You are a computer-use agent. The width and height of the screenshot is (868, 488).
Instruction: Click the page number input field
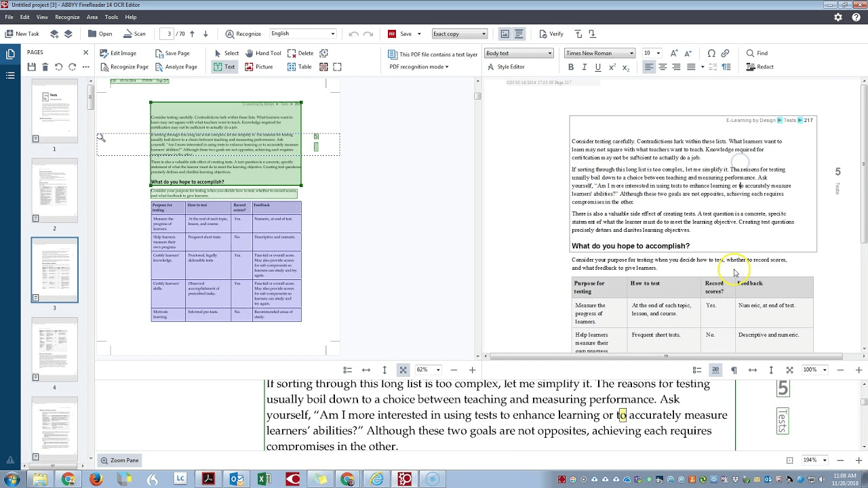pyautogui.click(x=168, y=34)
